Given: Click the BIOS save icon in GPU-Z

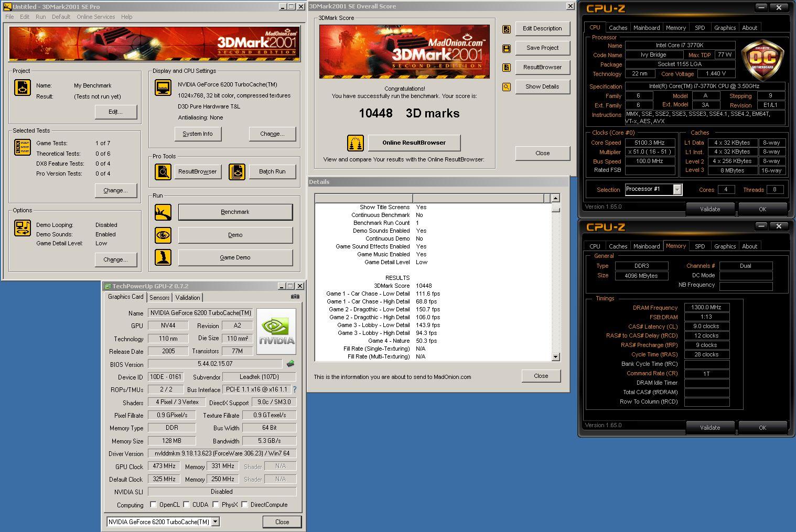Looking at the screenshot, I should pyautogui.click(x=291, y=363).
